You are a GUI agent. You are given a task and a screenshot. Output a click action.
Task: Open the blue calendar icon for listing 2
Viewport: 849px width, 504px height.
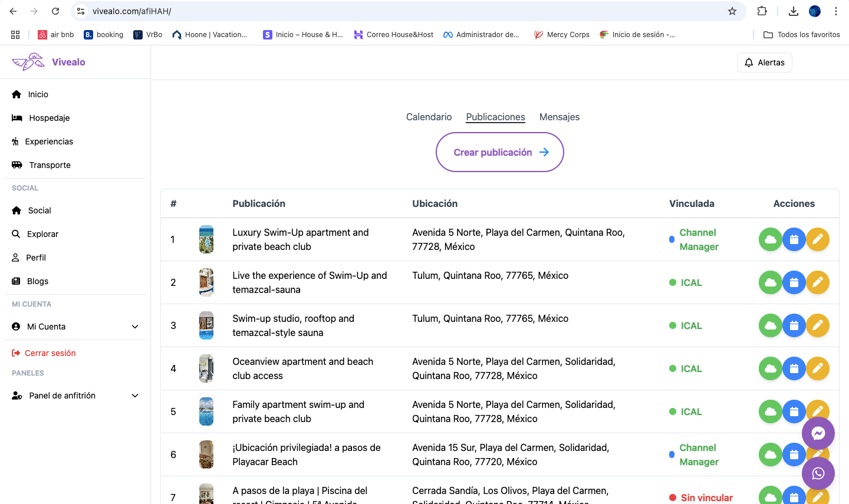pyautogui.click(x=794, y=282)
